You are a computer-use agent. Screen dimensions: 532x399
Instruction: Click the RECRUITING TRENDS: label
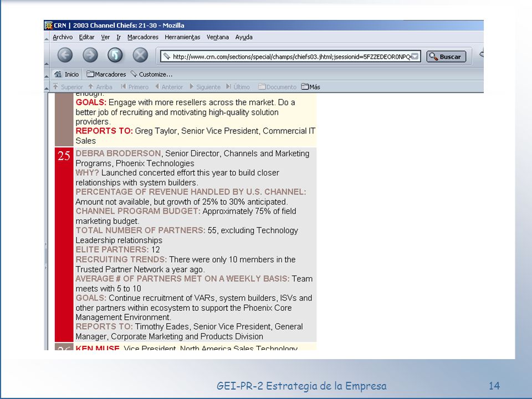coord(121,259)
